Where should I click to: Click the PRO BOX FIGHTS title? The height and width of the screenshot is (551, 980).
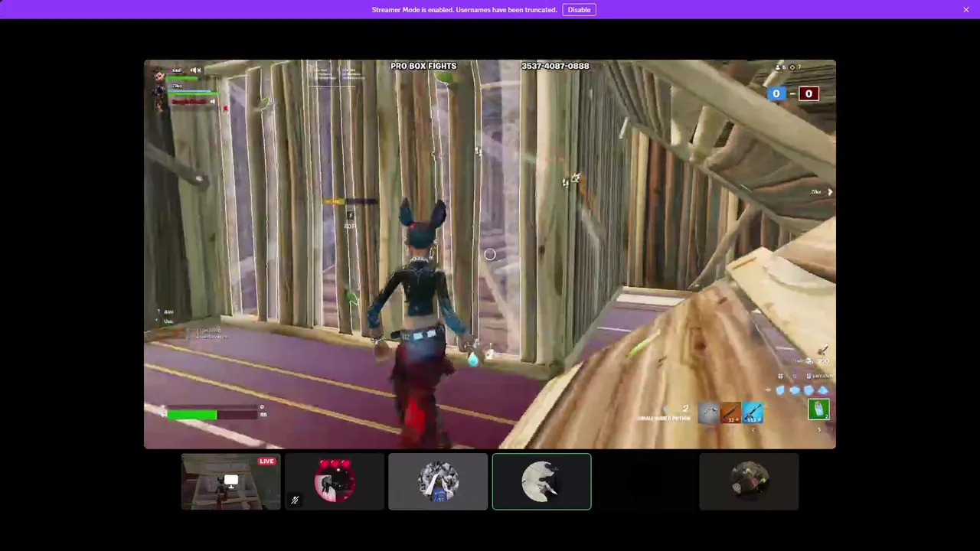point(423,66)
